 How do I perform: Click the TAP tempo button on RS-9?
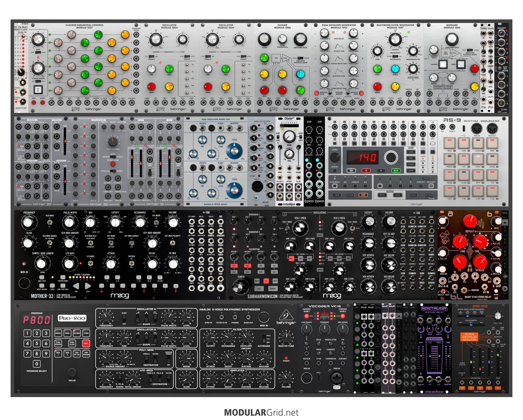(351, 170)
